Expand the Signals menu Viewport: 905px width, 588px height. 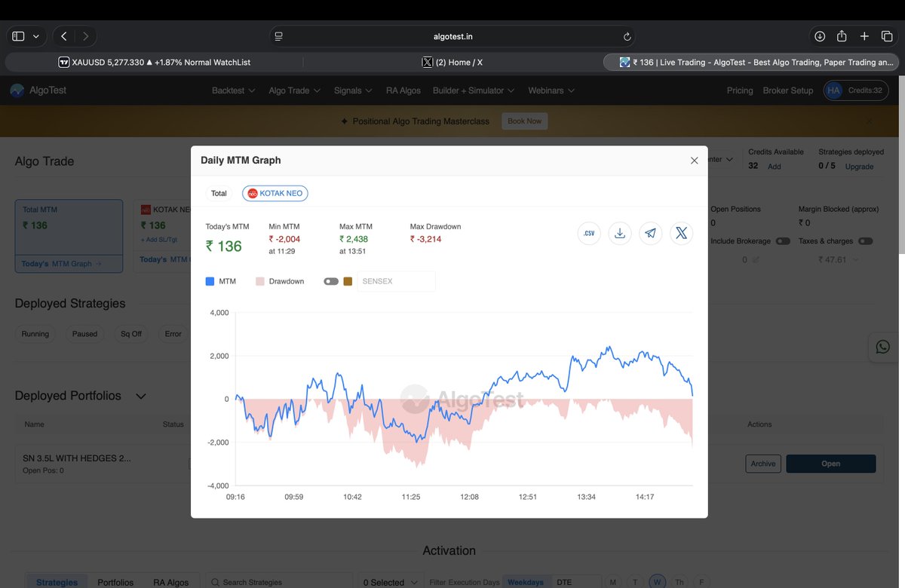coord(354,90)
